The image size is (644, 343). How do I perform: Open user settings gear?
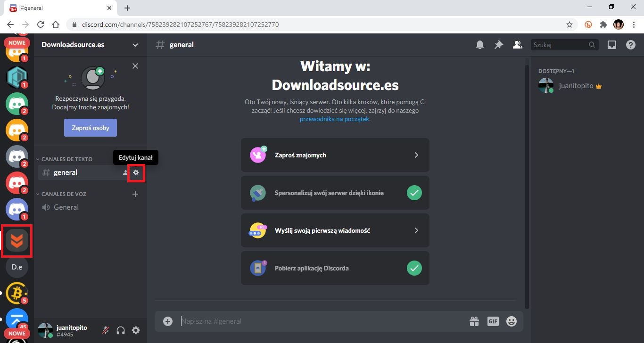[x=136, y=330]
